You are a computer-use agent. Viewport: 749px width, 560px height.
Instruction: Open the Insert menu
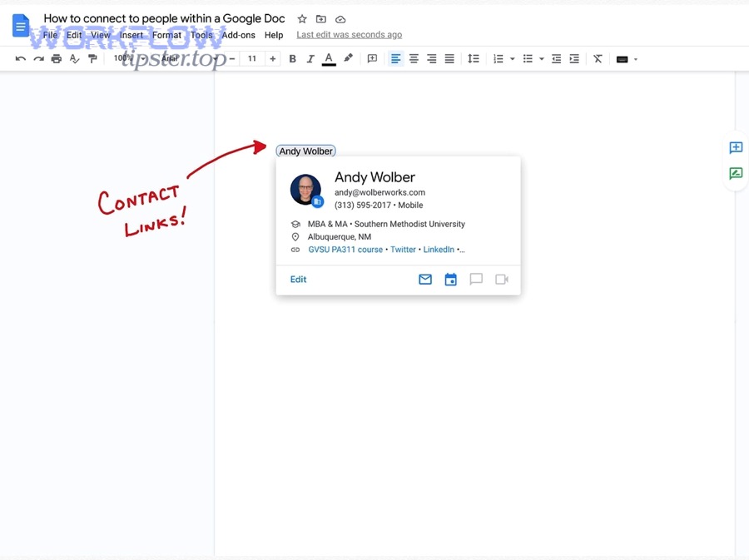131,35
